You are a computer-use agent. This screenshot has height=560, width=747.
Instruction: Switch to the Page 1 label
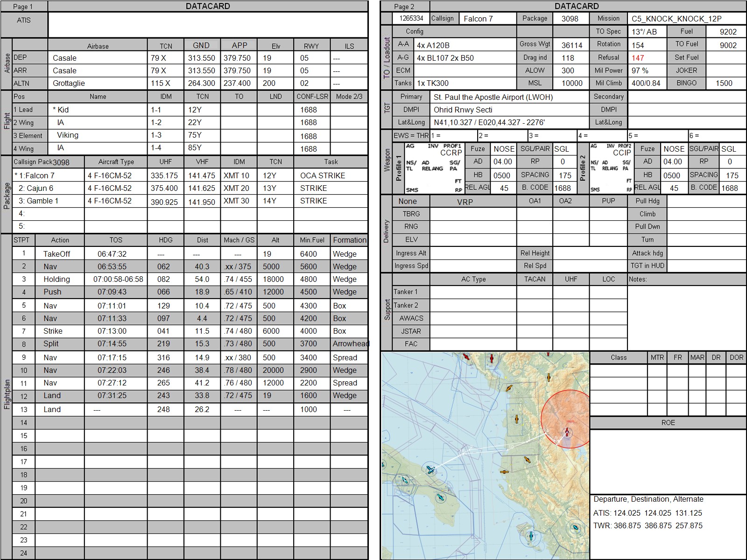pos(23,7)
